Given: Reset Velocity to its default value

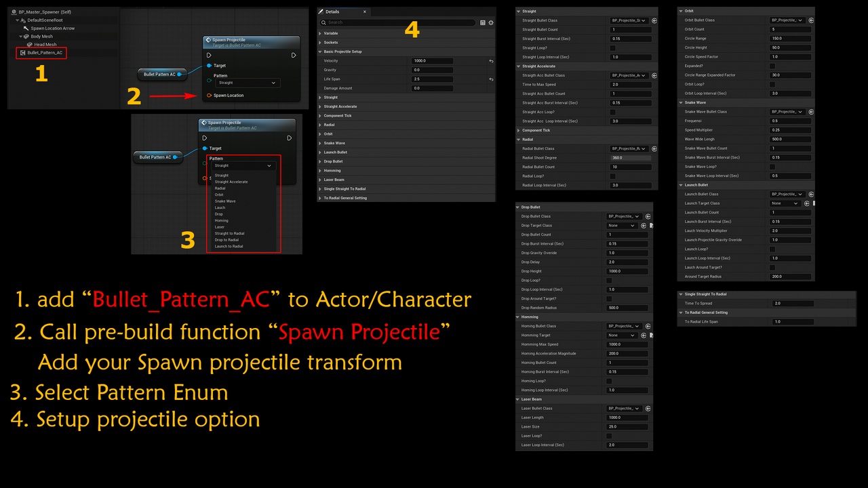Looking at the screenshot, I should tap(491, 61).
